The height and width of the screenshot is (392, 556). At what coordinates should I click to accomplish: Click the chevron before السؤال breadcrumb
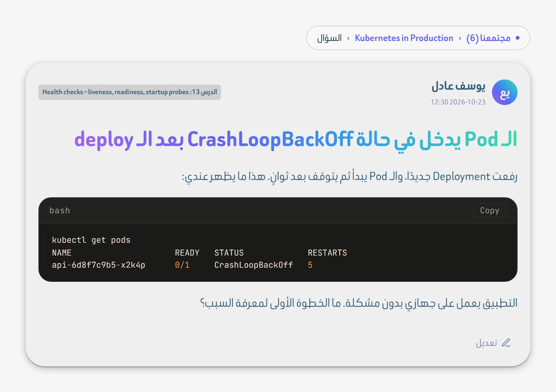click(348, 38)
